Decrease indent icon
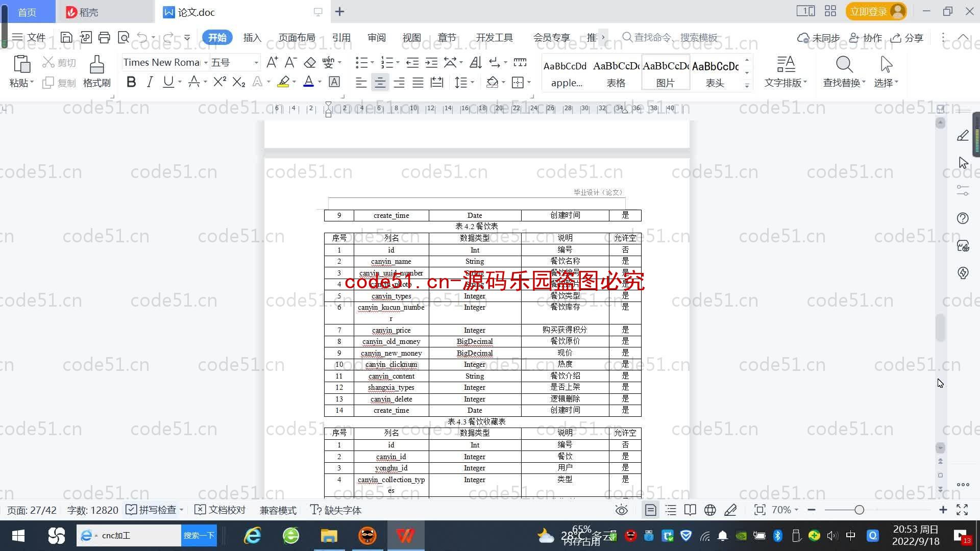The width and height of the screenshot is (980, 551). [x=412, y=62]
